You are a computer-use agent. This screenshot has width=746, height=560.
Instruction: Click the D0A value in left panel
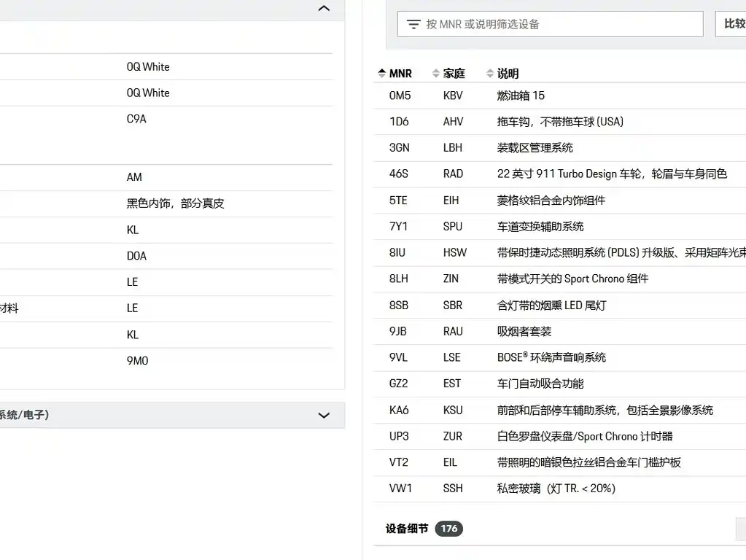coord(136,256)
